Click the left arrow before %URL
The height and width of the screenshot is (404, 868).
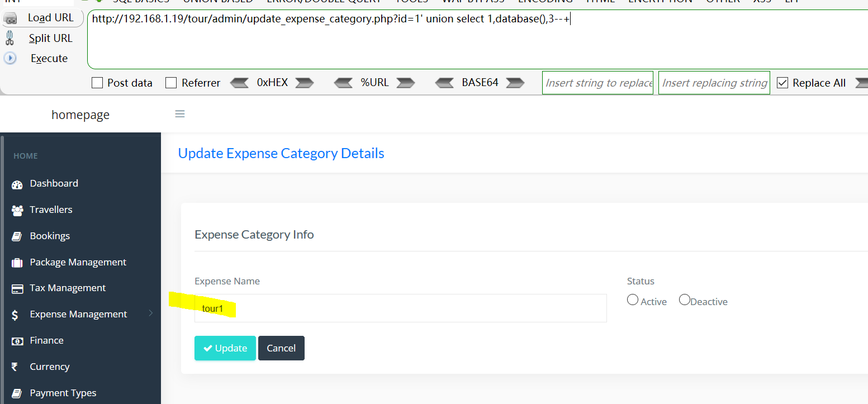[344, 83]
